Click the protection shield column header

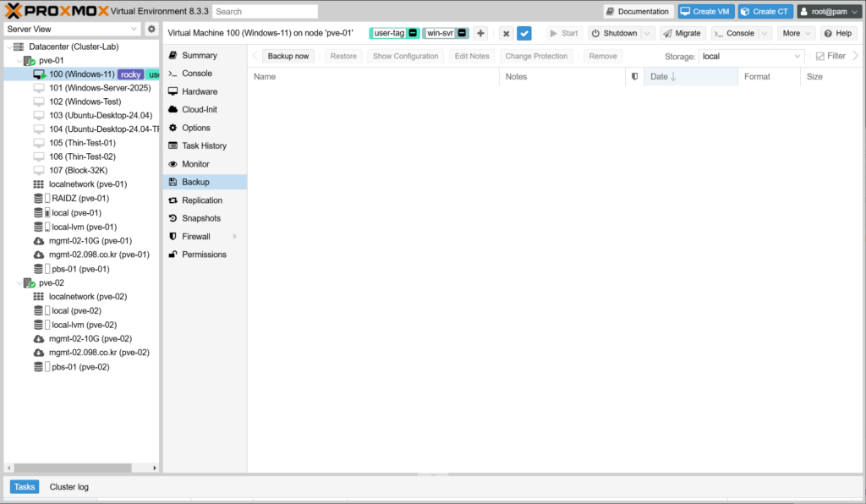tap(635, 77)
